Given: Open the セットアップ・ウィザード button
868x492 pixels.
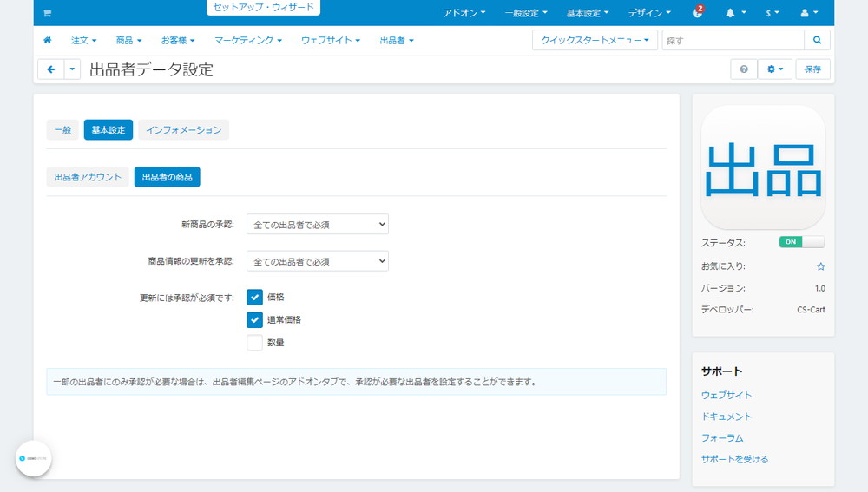Looking at the screenshot, I should coord(264,7).
